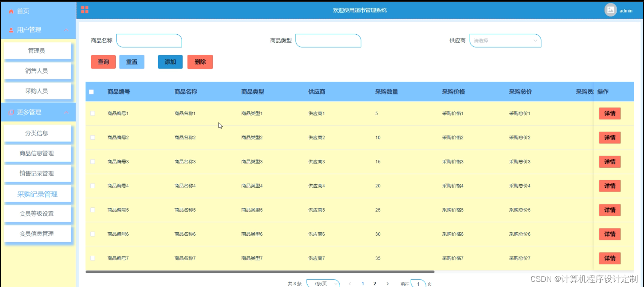Check the row for 商品编号5
The image size is (644, 287).
[x=92, y=210]
